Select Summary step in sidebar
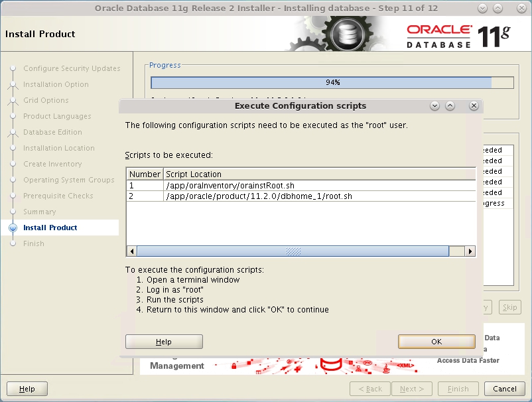532x402 pixels. click(39, 212)
